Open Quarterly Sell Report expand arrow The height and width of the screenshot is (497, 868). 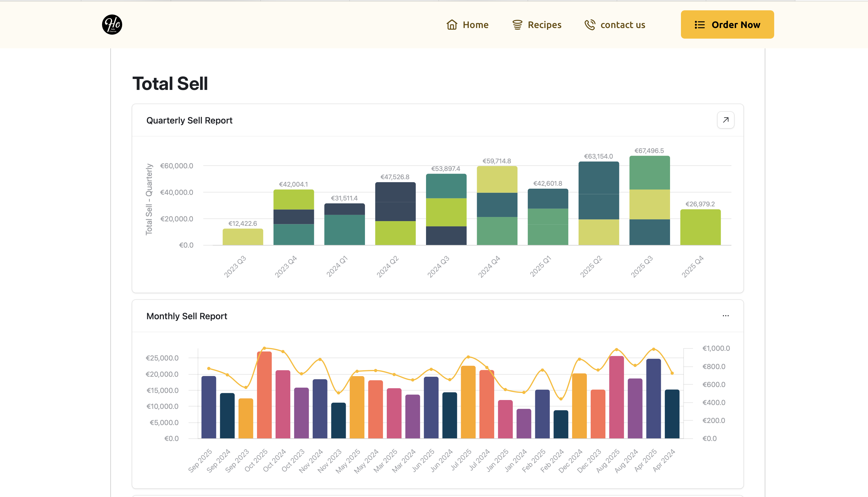(x=725, y=120)
